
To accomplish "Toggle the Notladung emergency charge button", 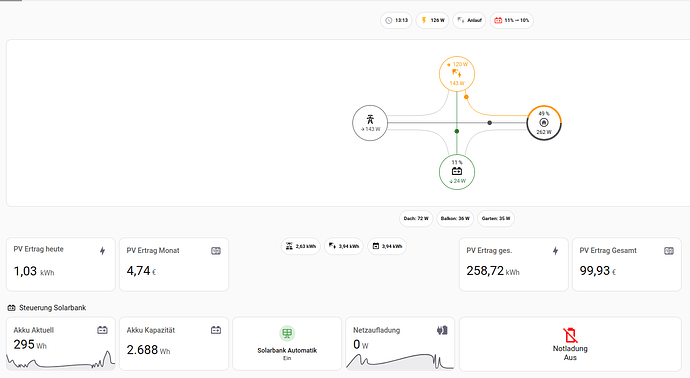I will click(570, 344).
